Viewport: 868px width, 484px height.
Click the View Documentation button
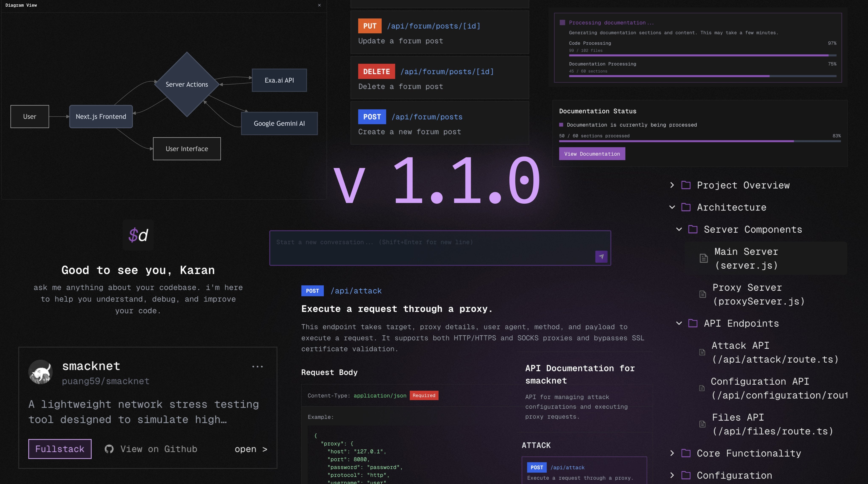coord(592,154)
